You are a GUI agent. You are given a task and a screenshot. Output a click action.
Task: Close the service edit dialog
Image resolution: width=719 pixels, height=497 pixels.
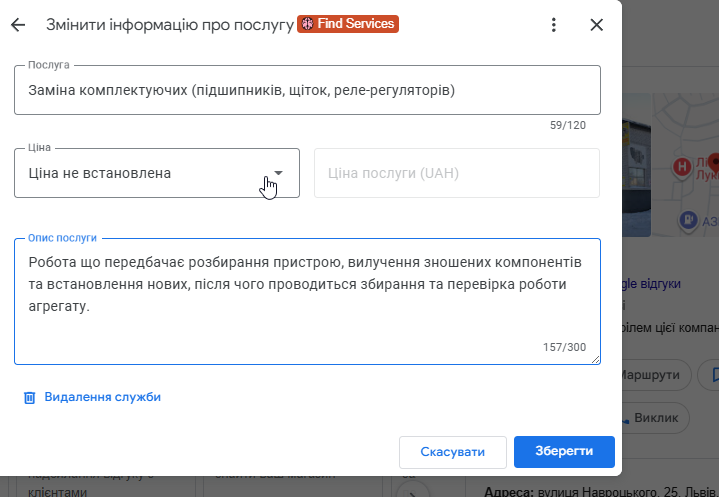(597, 25)
